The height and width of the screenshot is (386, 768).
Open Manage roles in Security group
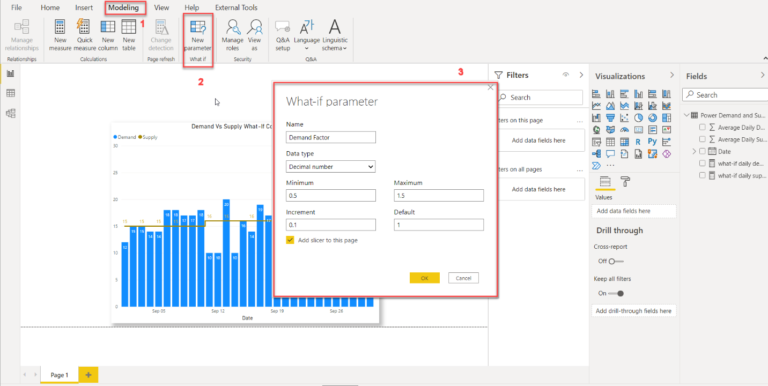[232, 35]
